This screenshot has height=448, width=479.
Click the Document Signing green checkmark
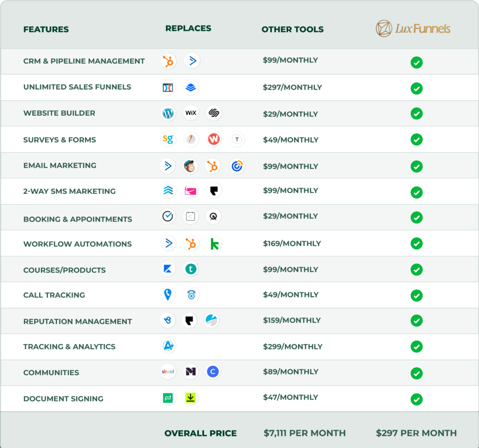(416, 399)
